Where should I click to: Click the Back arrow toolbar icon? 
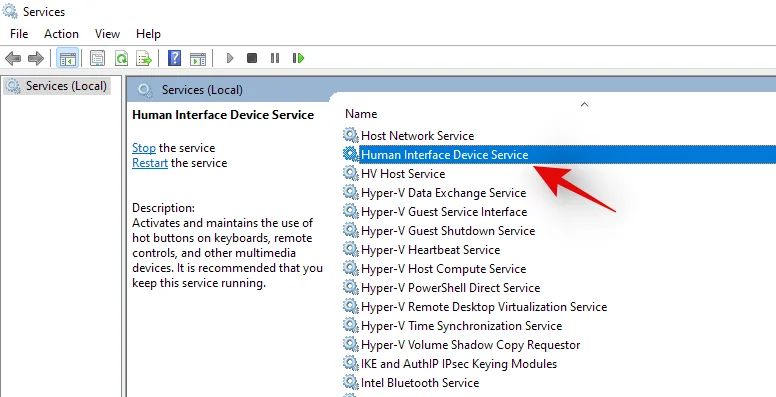(x=13, y=58)
